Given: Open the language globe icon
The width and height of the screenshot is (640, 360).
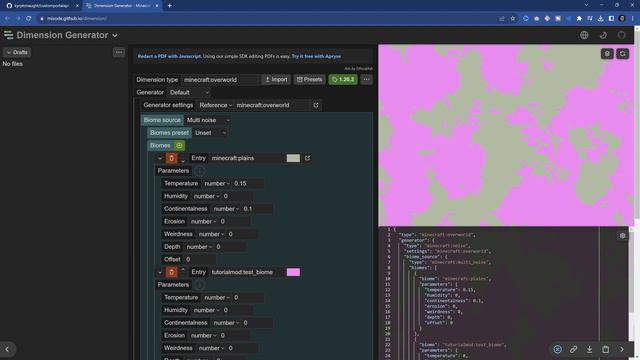Looking at the screenshot, I should point(584,35).
